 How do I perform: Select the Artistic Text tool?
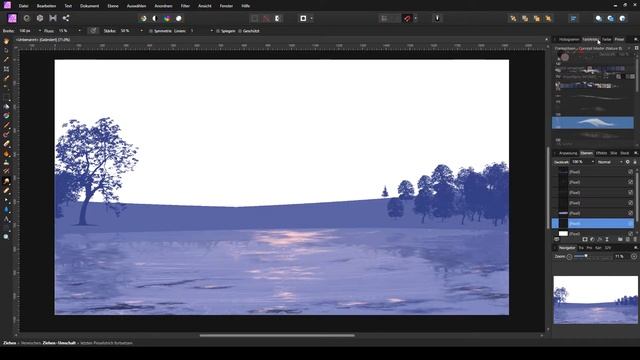(6, 219)
